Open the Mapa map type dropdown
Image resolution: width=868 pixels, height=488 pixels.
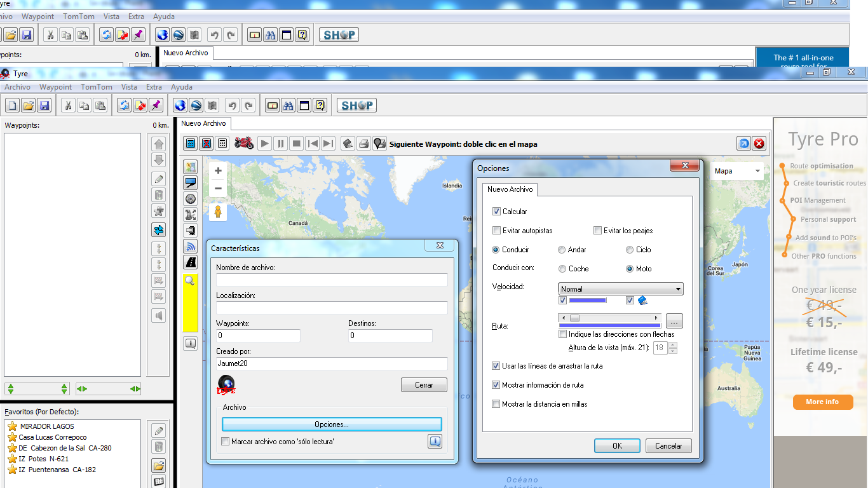pyautogui.click(x=737, y=171)
